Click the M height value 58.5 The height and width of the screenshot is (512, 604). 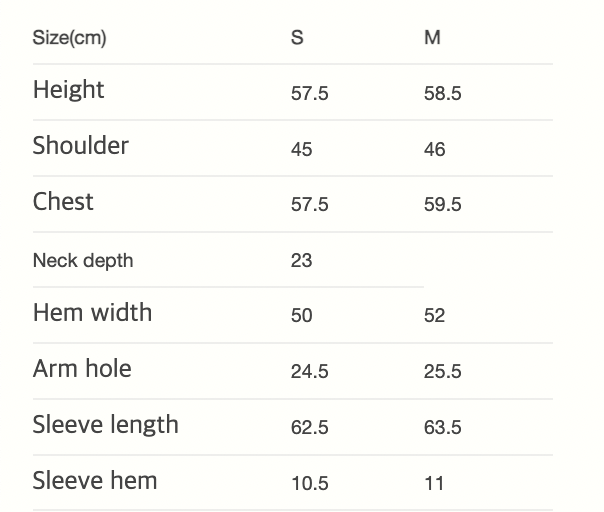(442, 94)
